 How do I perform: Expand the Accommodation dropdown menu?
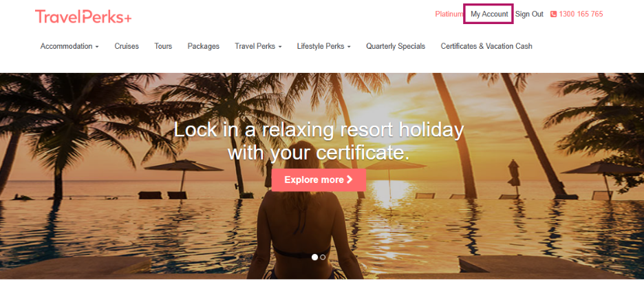pyautogui.click(x=69, y=46)
